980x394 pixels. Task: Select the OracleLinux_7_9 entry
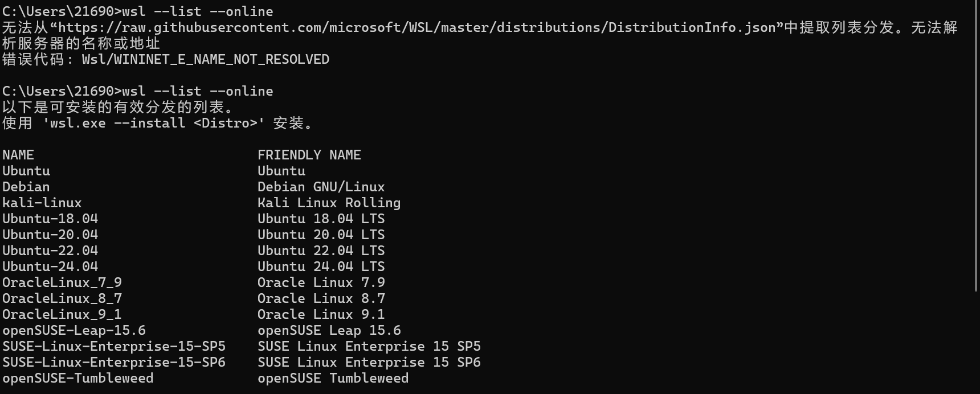pos(62,282)
